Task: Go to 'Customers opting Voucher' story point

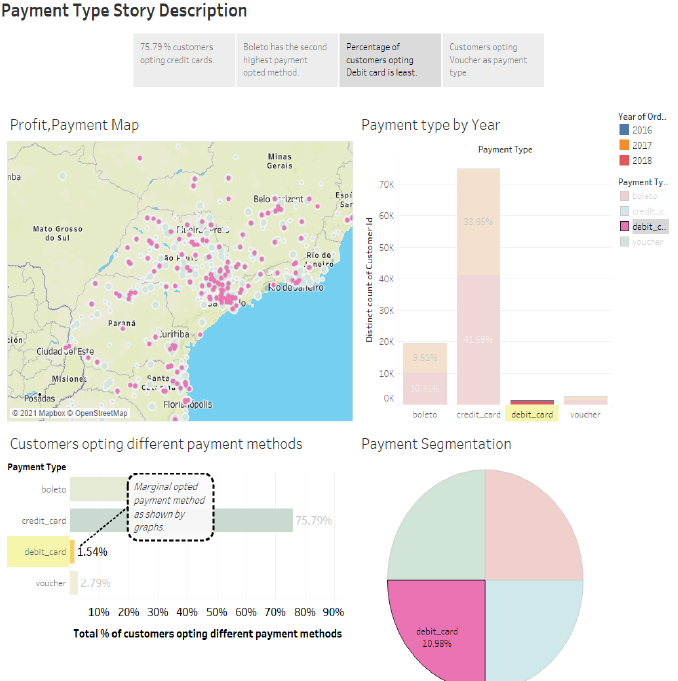Action: pyautogui.click(x=493, y=60)
